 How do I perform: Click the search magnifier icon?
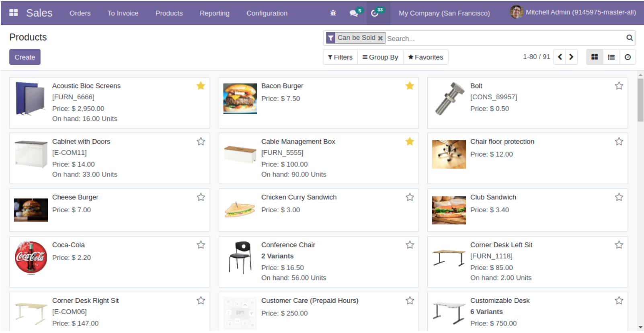point(629,38)
